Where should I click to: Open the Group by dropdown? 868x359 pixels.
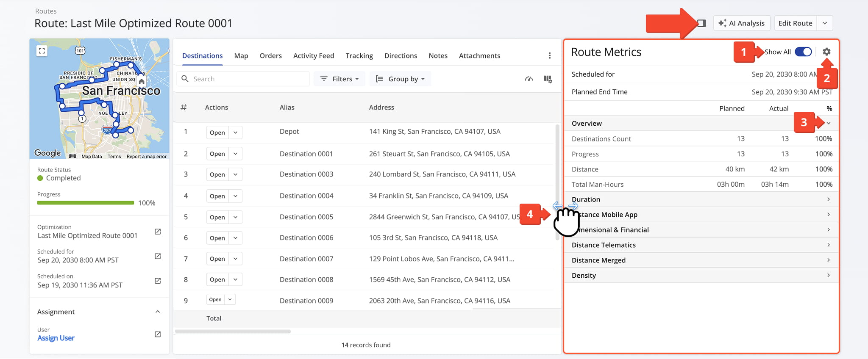(x=401, y=79)
